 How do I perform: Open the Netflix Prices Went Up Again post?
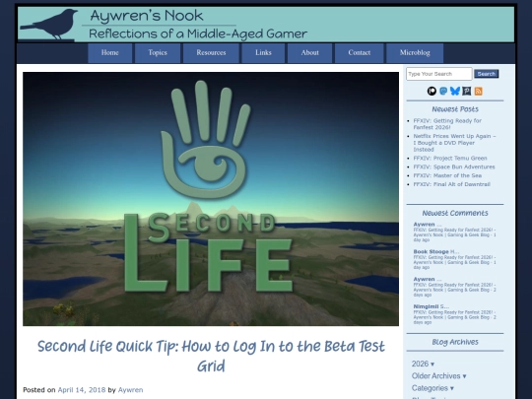pos(454,143)
